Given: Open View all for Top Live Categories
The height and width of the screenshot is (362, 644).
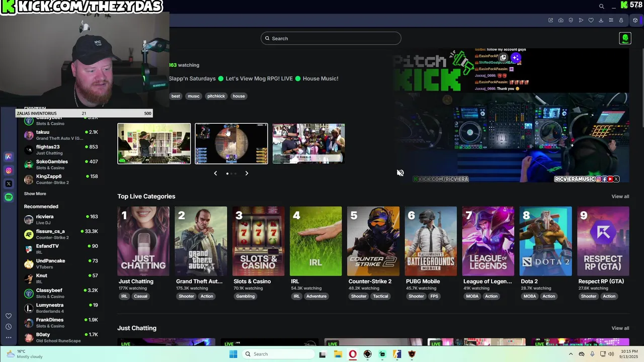Looking at the screenshot, I should point(620,197).
